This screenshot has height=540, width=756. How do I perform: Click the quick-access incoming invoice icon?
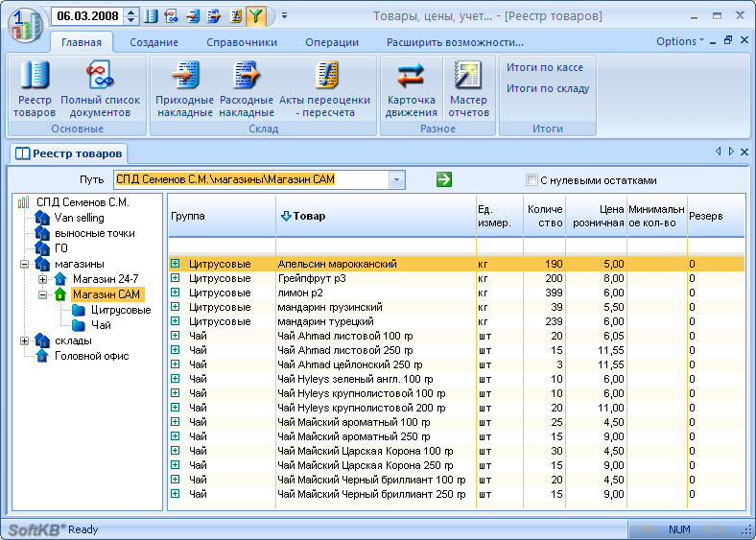pos(193,16)
